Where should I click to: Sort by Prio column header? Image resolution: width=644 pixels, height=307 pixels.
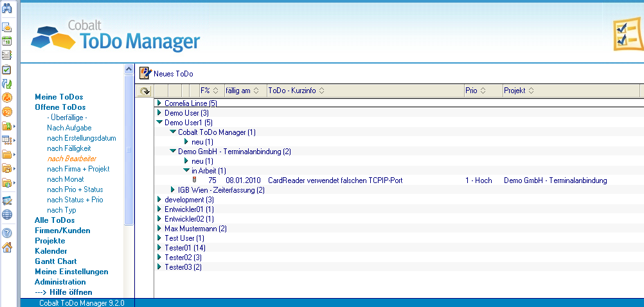(474, 91)
